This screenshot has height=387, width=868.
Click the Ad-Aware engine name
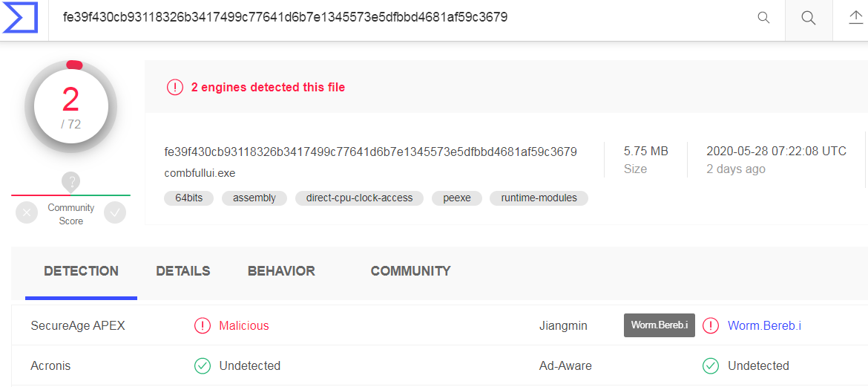[566, 366]
